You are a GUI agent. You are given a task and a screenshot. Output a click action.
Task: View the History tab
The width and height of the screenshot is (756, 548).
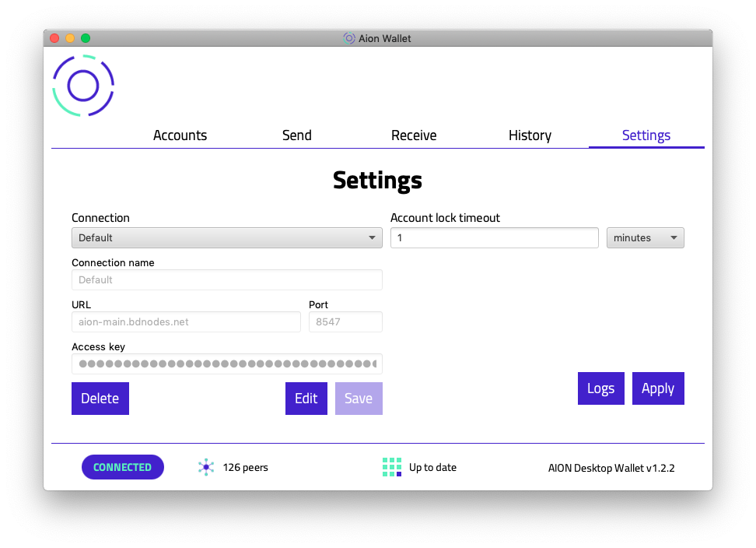[x=530, y=135]
